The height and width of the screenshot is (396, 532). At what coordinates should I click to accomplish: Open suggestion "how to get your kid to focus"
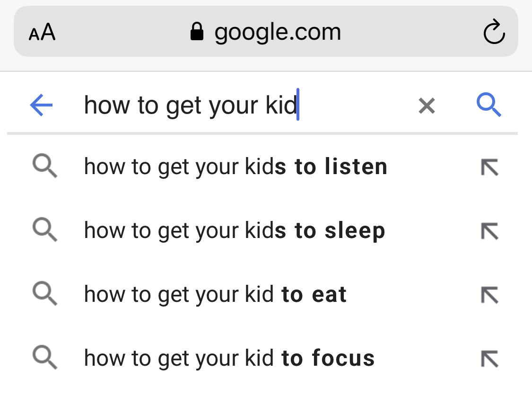pos(229,358)
